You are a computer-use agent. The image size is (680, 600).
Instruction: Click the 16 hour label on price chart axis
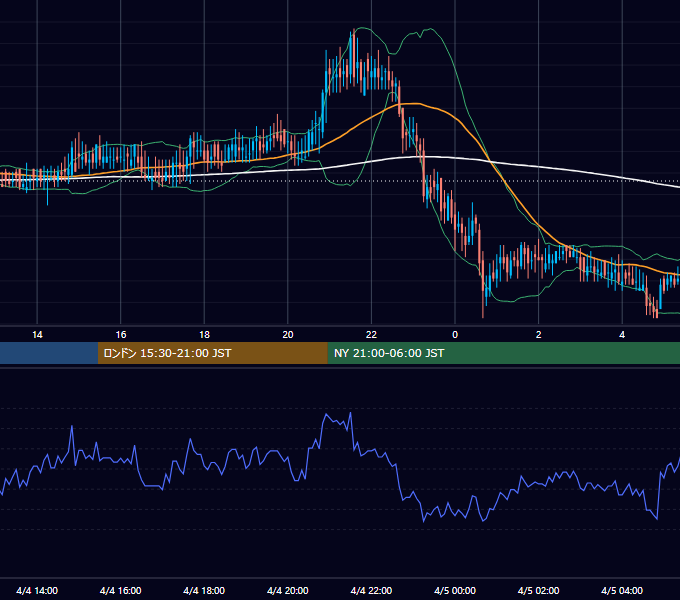[x=121, y=335]
